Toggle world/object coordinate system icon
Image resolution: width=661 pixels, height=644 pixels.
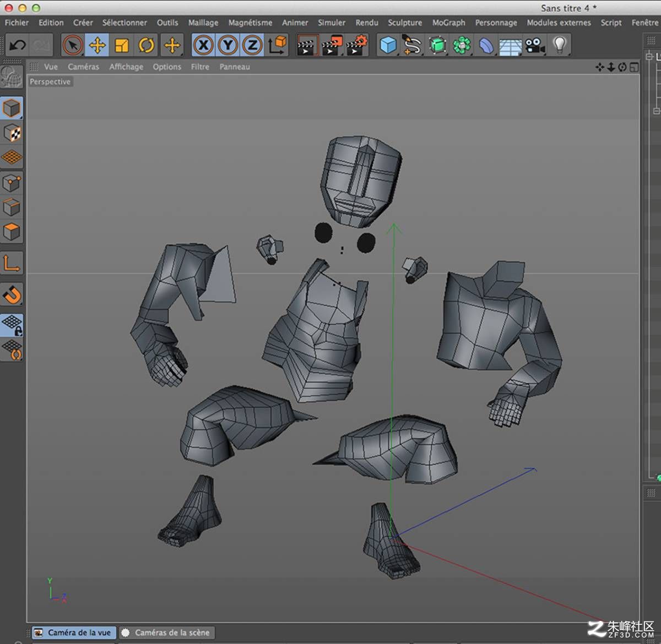coord(278,45)
